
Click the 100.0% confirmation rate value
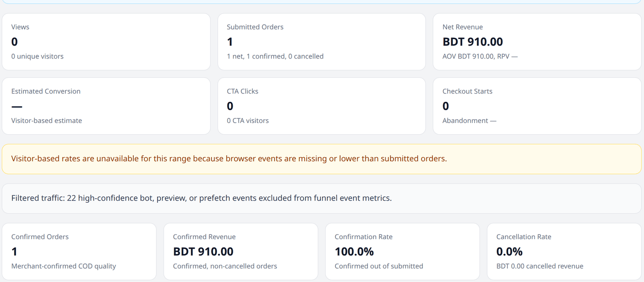tap(354, 252)
